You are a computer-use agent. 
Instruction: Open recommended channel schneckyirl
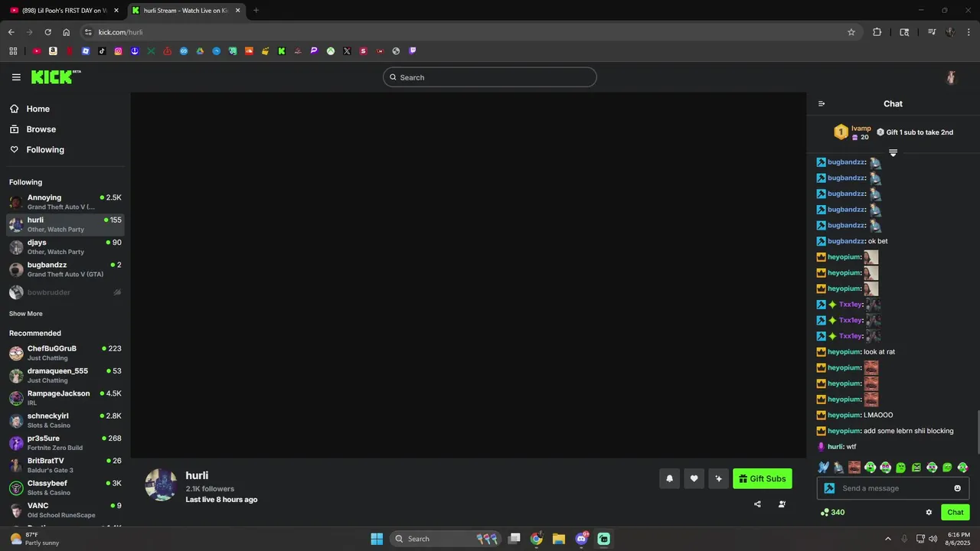(65, 420)
